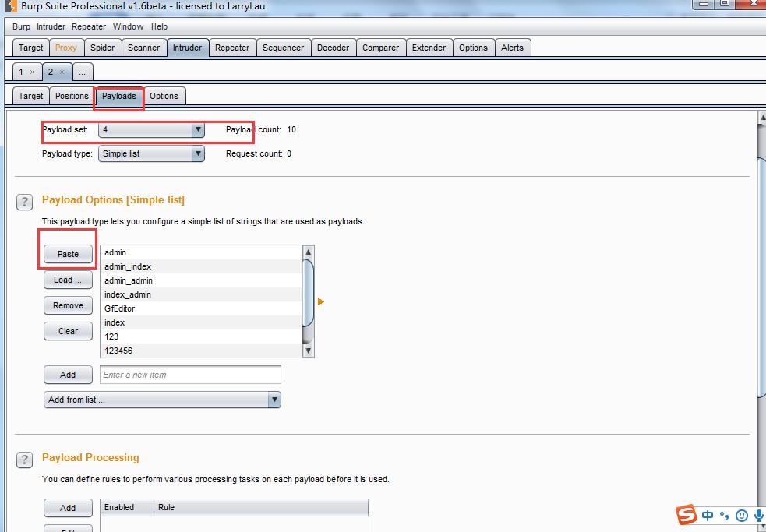
Task: Click payload list scrollbar down arrow
Action: [309, 351]
